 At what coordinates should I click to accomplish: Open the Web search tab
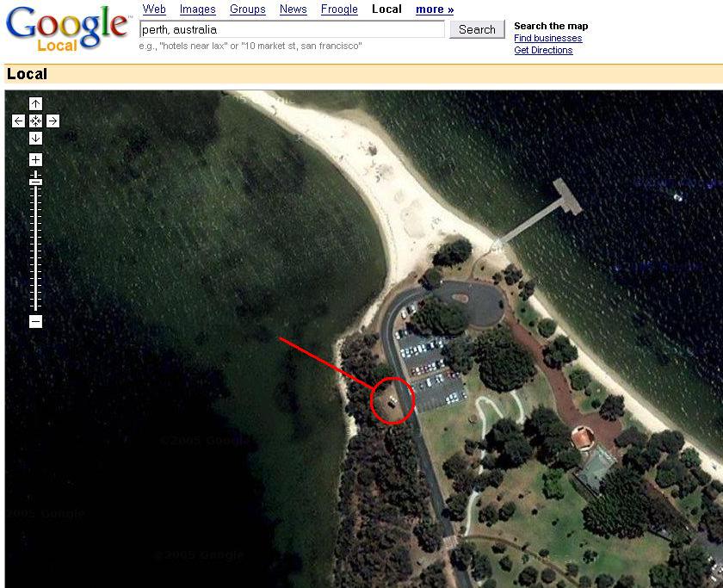(154, 9)
